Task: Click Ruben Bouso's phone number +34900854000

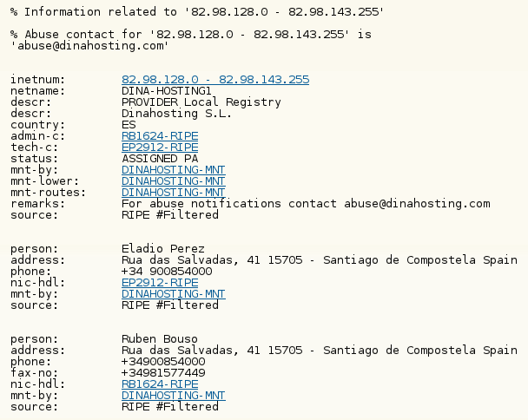Action: tap(163, 361)
